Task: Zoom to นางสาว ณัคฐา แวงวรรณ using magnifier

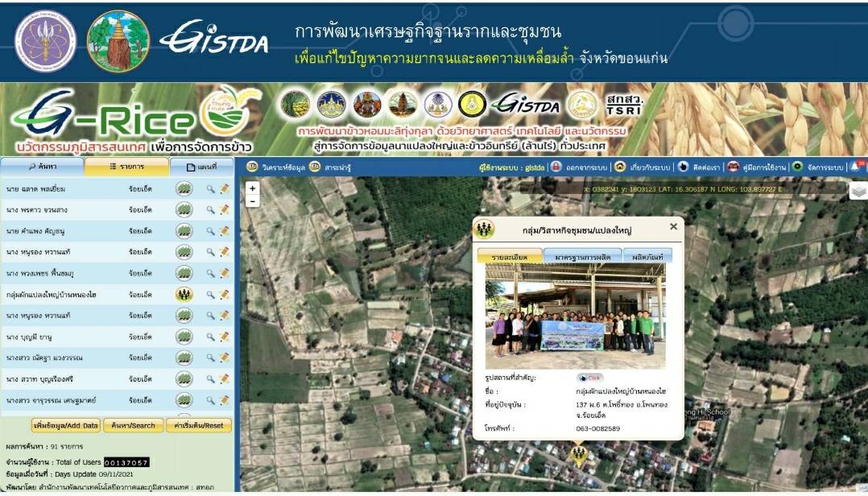Action: (210, 358)
